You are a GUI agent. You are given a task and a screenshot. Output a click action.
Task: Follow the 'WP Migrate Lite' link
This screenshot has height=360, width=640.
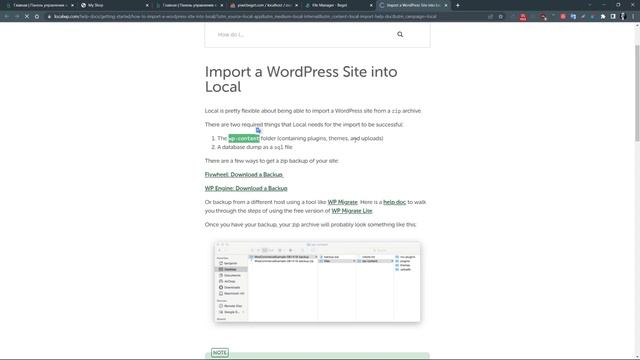click(352, 211)
